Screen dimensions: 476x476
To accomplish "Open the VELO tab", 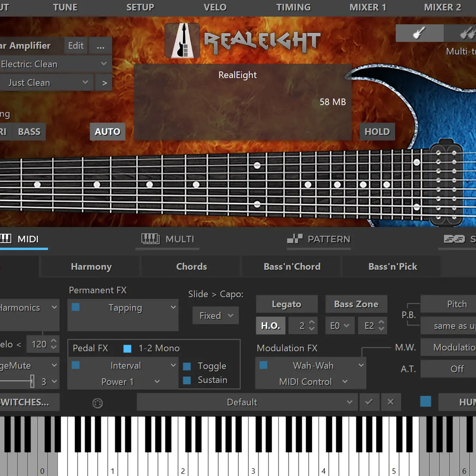I will pyautogui.click(x=215, y=7).
